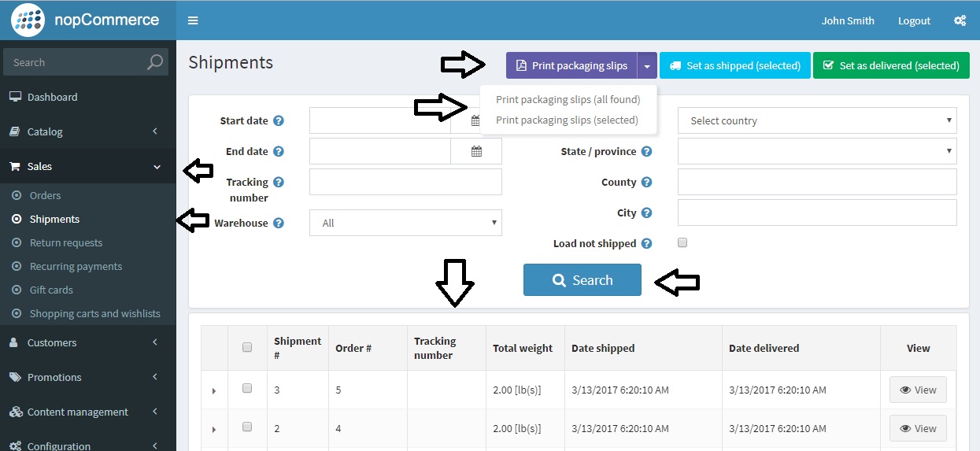This screenshot has height=451, width=980.
Task: Click the hamburger menu toggle icon
Action: [x=193, y=20]
